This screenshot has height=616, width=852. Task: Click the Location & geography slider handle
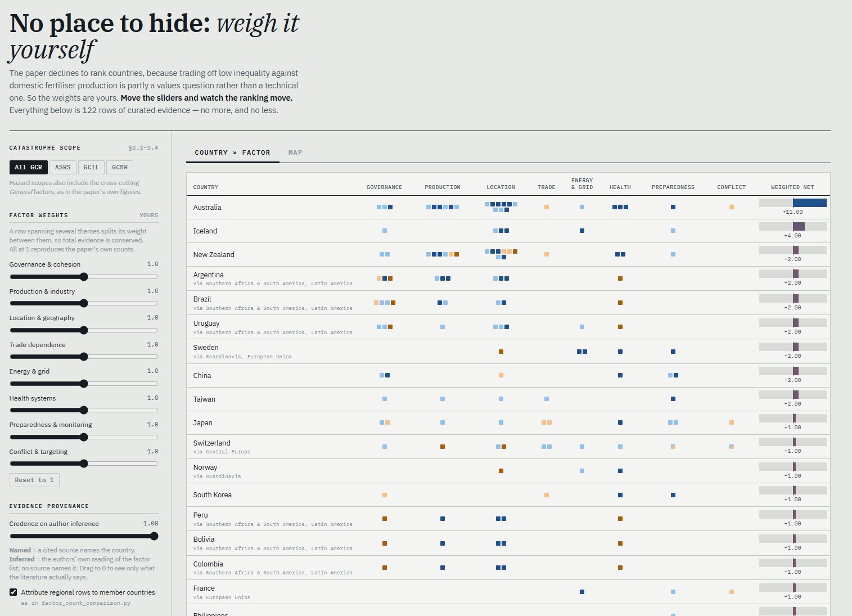click(x=84, y=330)
